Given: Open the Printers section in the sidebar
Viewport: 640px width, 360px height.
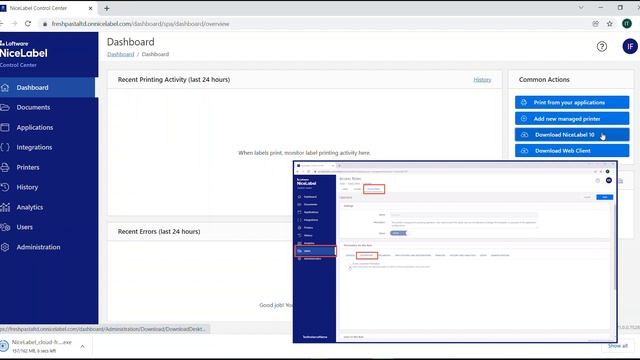Looking at the screenshot, I should coord(48,167).
